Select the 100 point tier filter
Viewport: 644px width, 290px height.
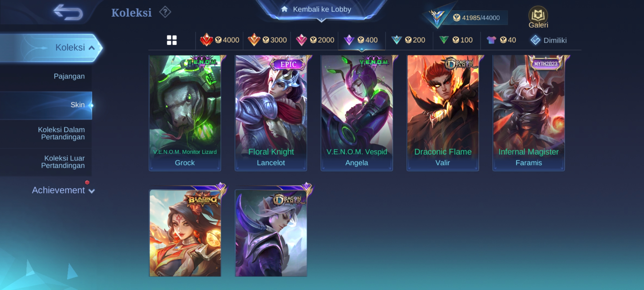point(456,40)
